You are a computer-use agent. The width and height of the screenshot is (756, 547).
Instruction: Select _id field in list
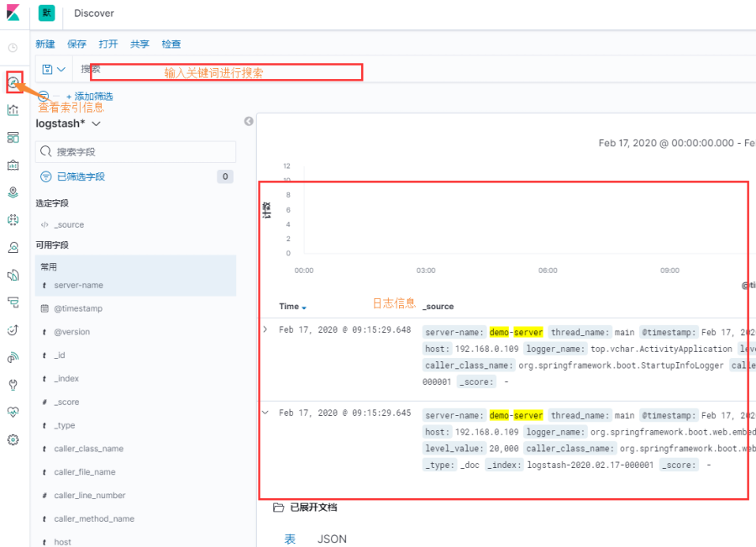pos(60,355)
